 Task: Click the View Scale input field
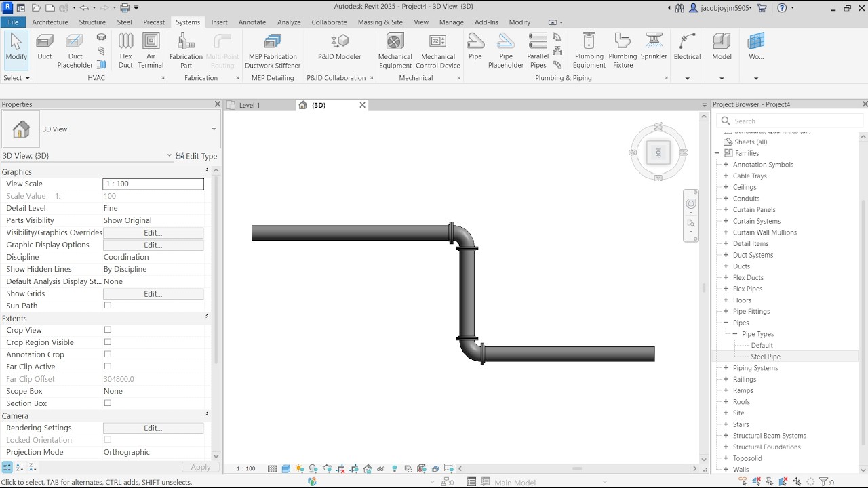click(153, 184)
